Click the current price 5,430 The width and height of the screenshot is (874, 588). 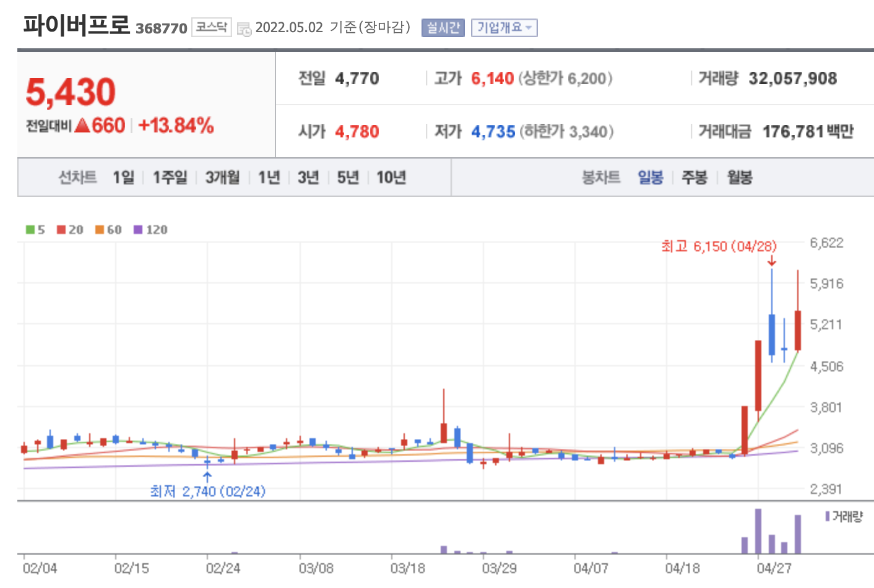coord(71,92)
